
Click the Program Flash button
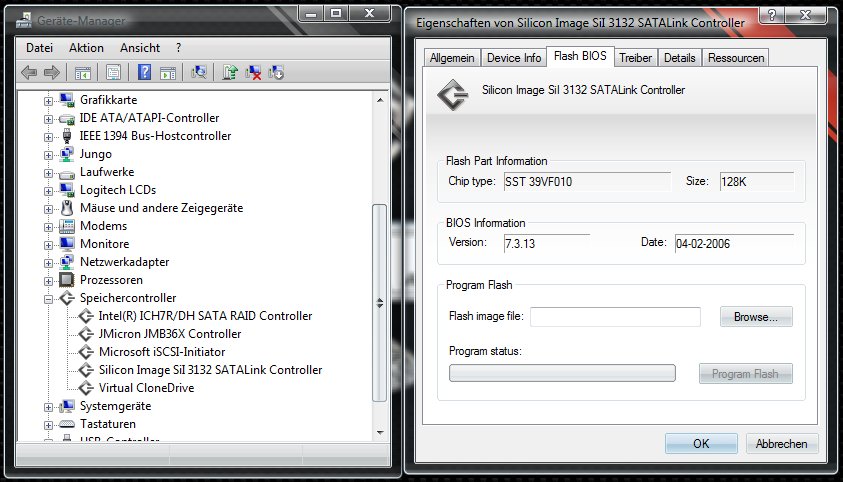point(745,373)
